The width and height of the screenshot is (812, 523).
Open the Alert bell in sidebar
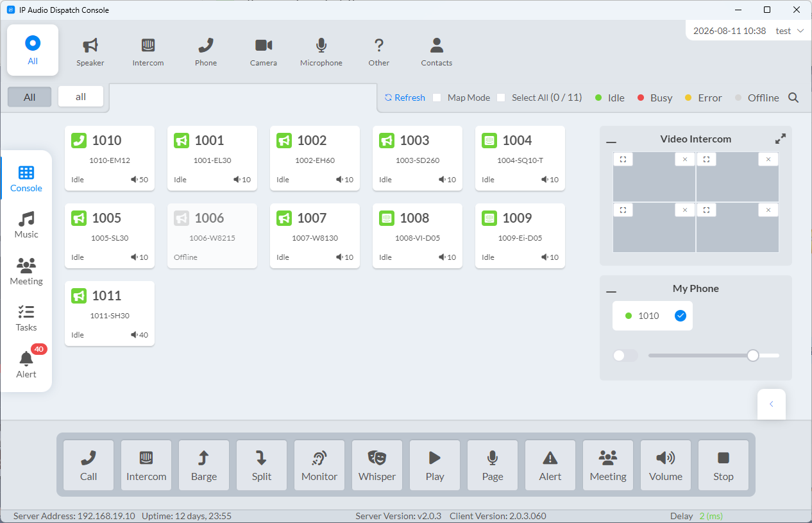[x=26, y=364]
